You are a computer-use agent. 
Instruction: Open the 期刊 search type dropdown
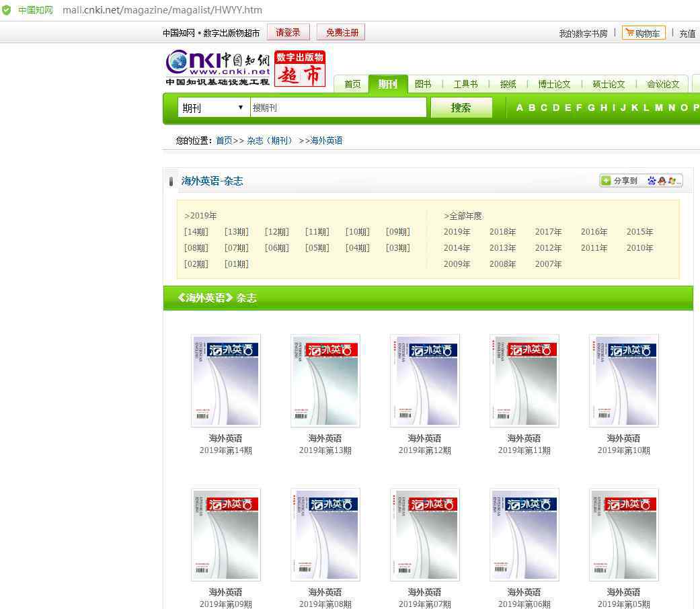tap(213, 108)
